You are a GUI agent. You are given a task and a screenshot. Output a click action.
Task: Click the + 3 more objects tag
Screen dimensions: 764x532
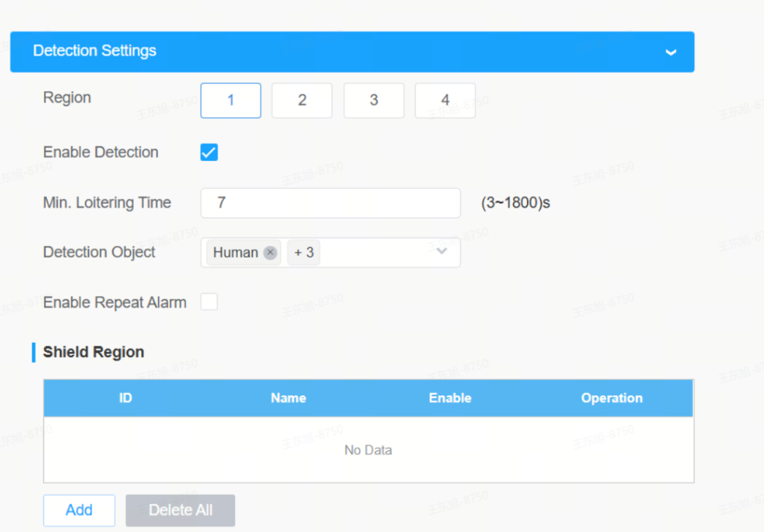(x=304, y=252)
